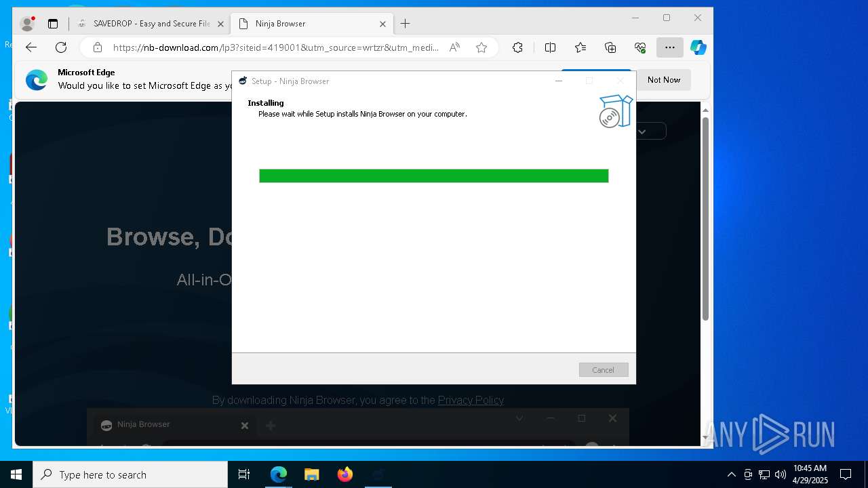The image size is (868, 488).
Task: View site lock information icon
Action: point(98,47)
